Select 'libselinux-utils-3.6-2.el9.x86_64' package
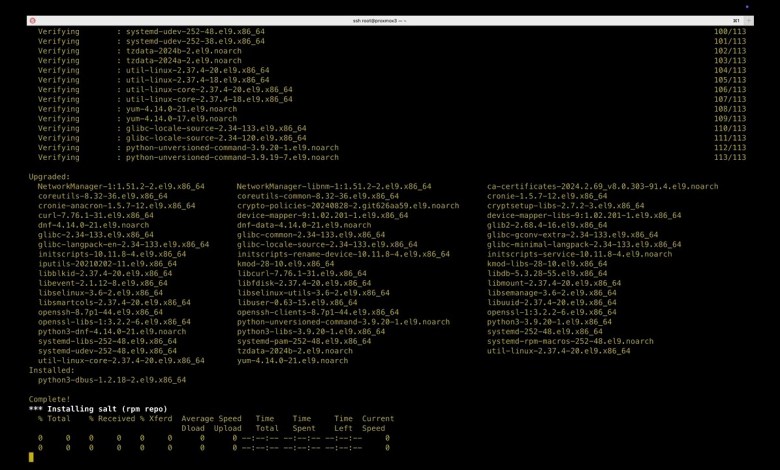The height and width of the screenshot is (470, 780). [313, 293]
